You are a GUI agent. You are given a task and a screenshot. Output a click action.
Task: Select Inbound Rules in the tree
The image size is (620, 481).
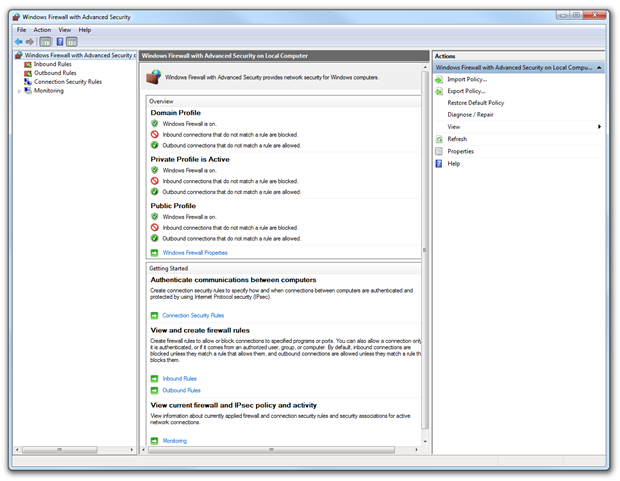[53, 64]
